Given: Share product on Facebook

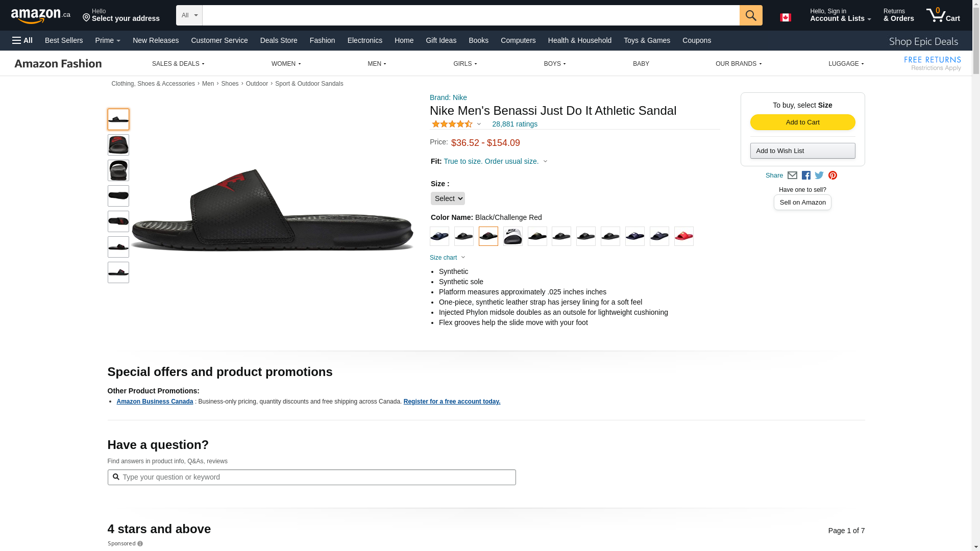Looking at the screenshot, I should pos(806,176).
